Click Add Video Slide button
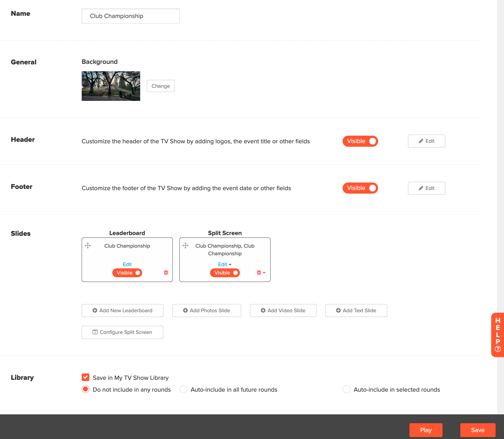 coord(283,311)
